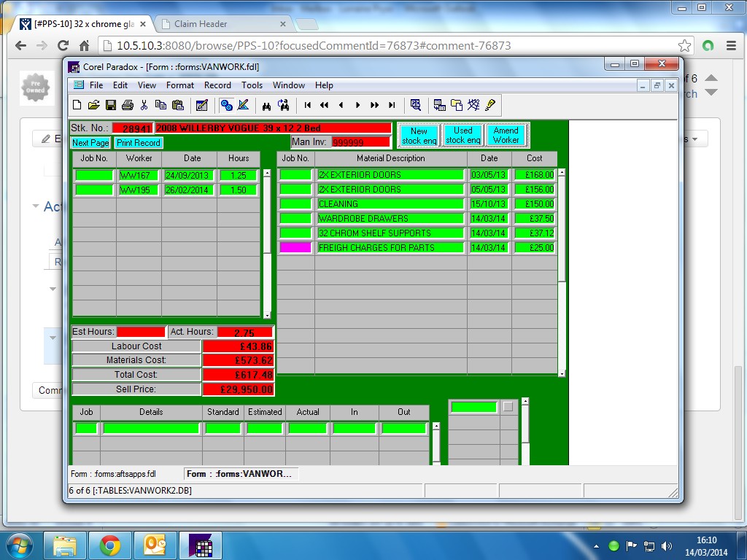
Task: Click the Save icon in the toolbar
Action: (x=111, y=105)
